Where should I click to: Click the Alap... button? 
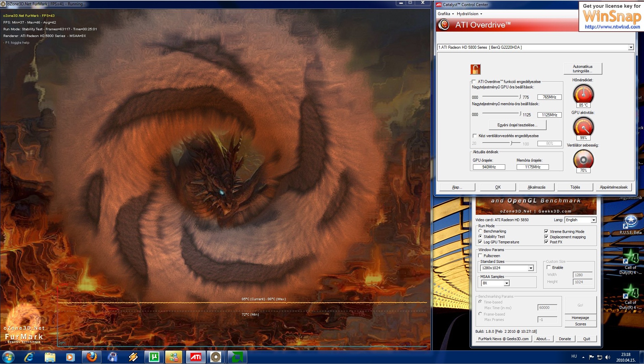click(457, 187)
